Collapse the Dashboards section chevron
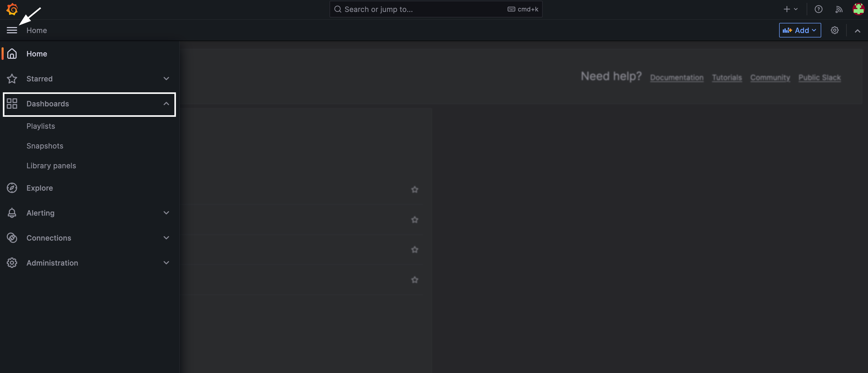The width and height of the screenshot is (868, 373). 166,104
